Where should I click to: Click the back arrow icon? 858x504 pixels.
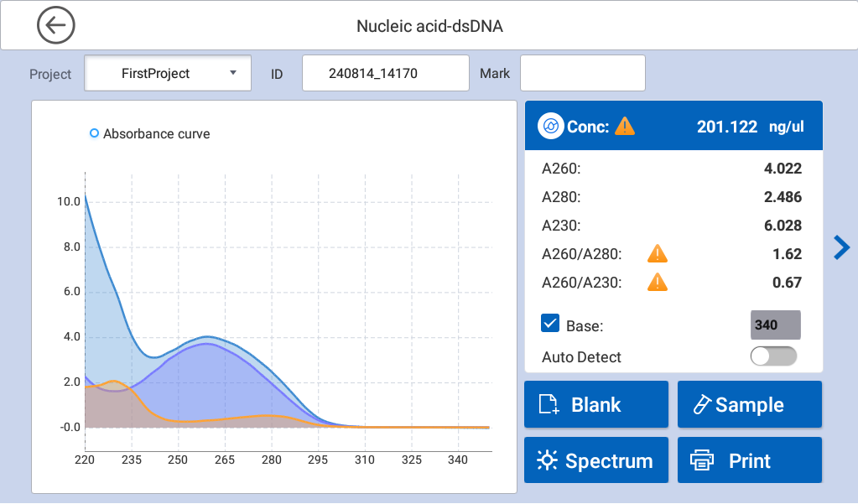(x=56, y=26)
